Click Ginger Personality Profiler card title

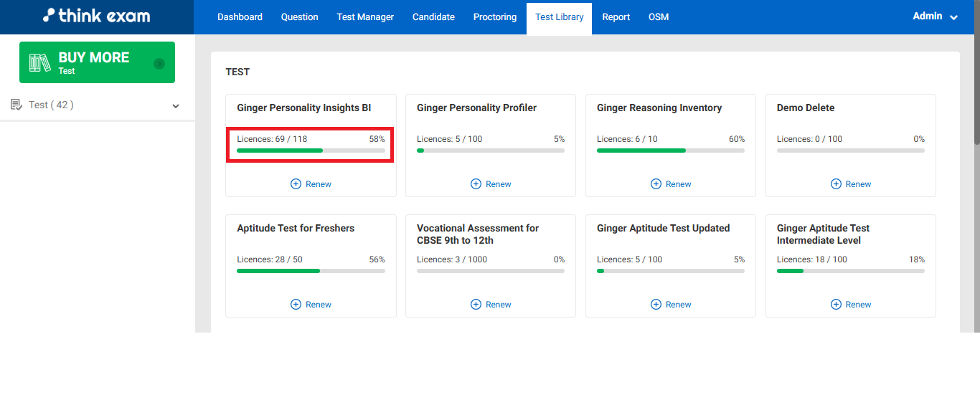tap(476, 108)
